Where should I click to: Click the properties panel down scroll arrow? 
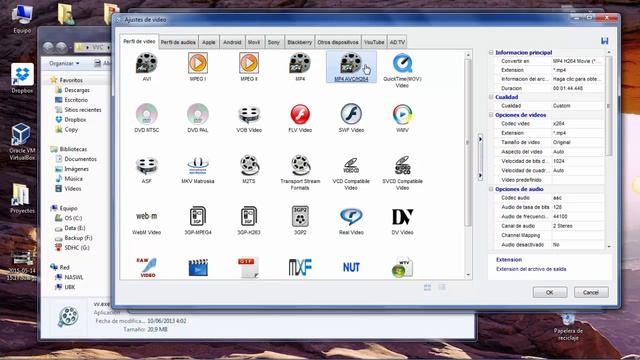click(609, 247)
